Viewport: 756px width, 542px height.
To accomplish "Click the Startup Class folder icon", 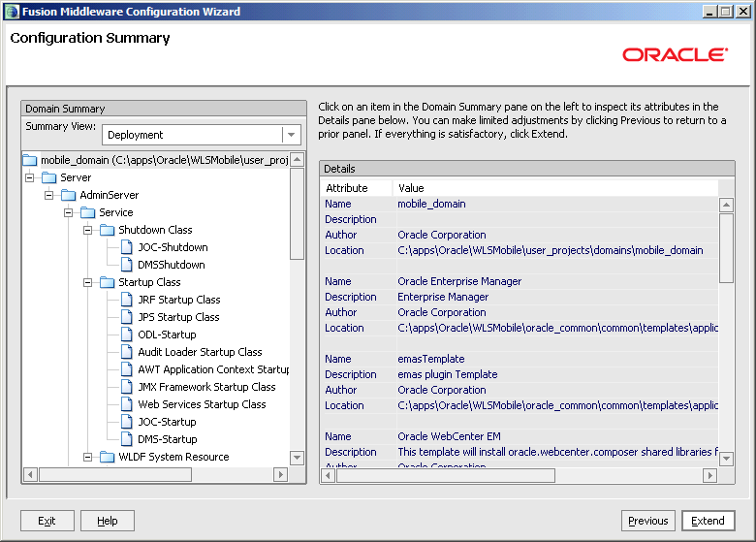I will pyautogui.click(x=107, y=282).
